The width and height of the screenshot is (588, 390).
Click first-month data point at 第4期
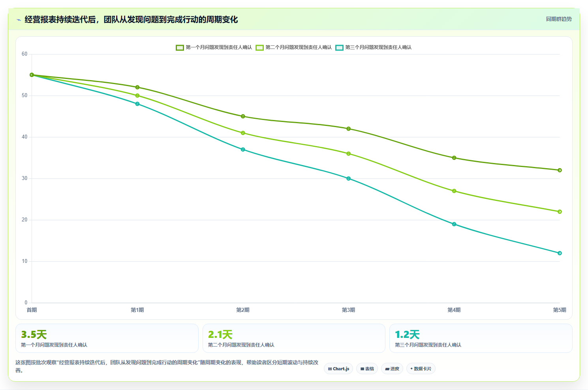click(x=454, y=158)
